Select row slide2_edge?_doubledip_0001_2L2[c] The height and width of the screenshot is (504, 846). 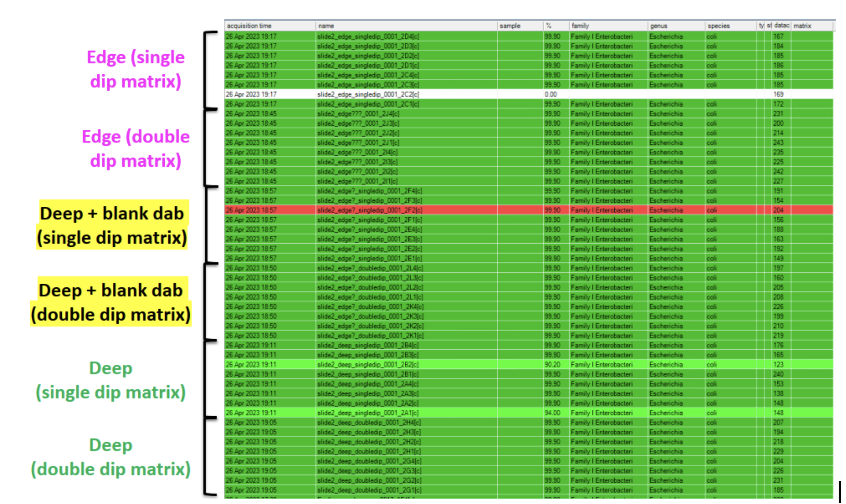(529, 287)
